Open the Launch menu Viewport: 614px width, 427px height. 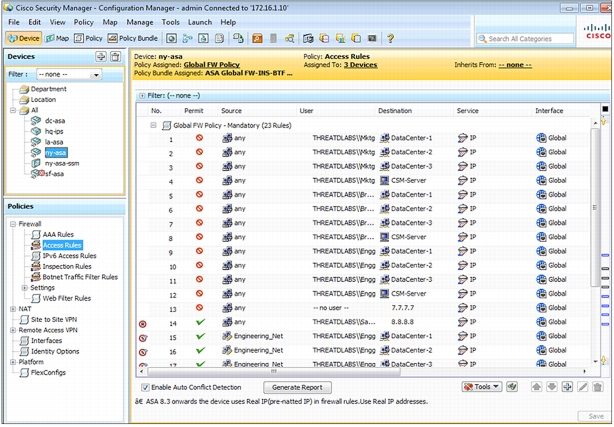click(200, 22)
